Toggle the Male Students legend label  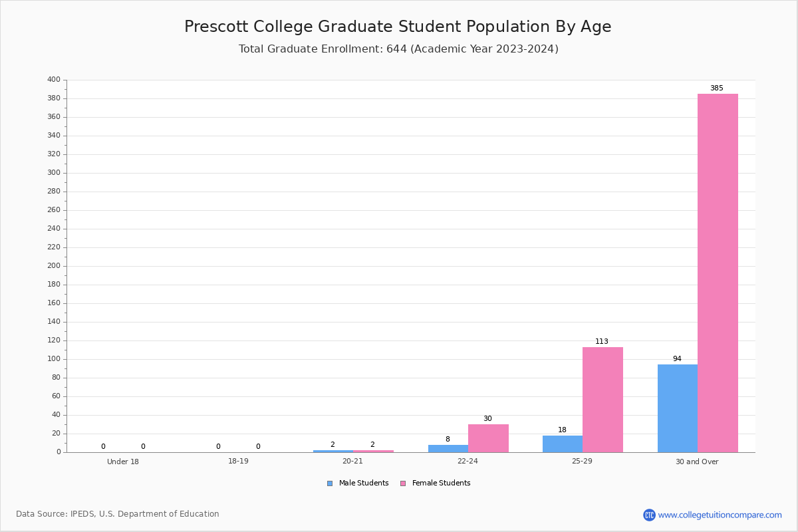(x=364, y=483)
